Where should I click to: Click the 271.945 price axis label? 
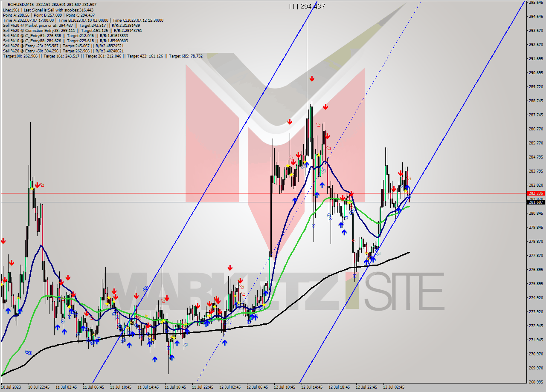click(536, 340)
